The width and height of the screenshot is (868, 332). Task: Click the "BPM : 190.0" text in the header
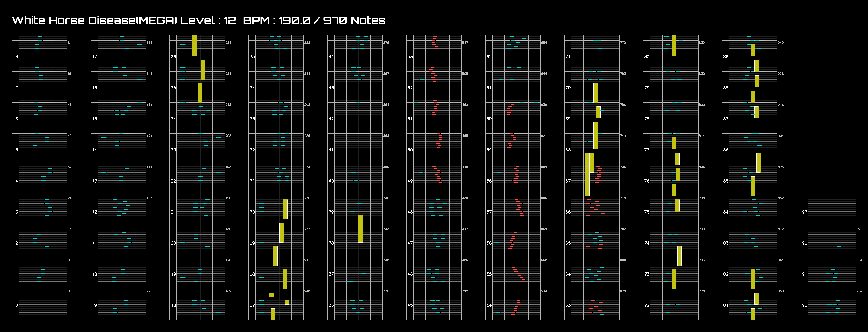click(277, 20)
